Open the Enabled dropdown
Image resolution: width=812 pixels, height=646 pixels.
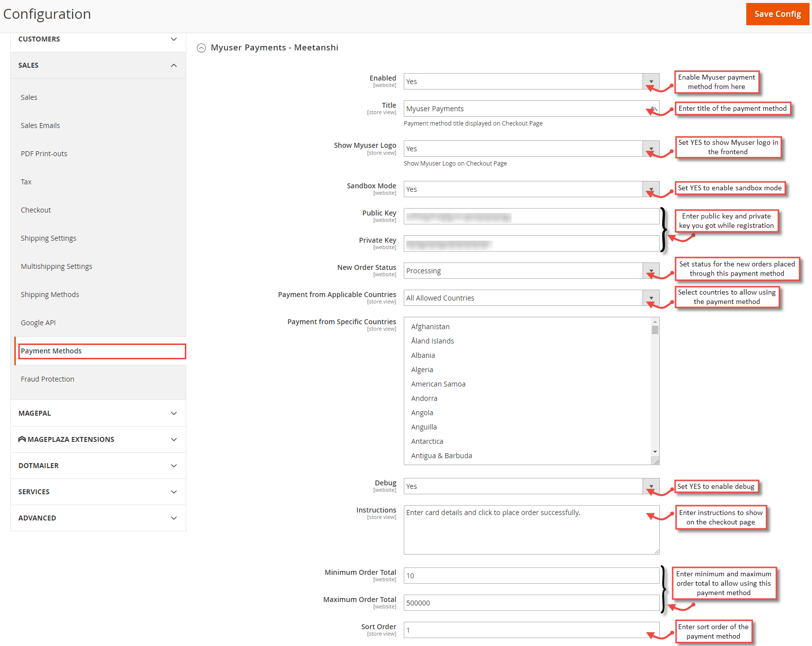tap(531, 82)
